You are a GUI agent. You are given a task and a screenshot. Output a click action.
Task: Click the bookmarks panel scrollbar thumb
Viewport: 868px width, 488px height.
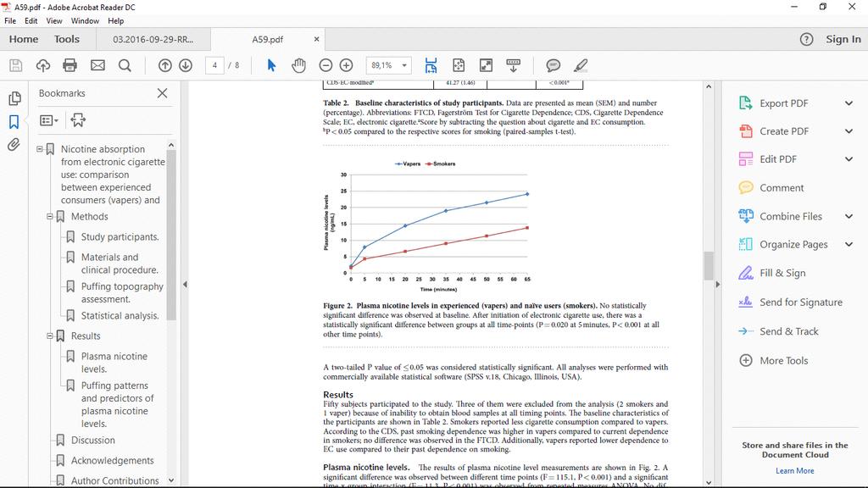[171, 235]
